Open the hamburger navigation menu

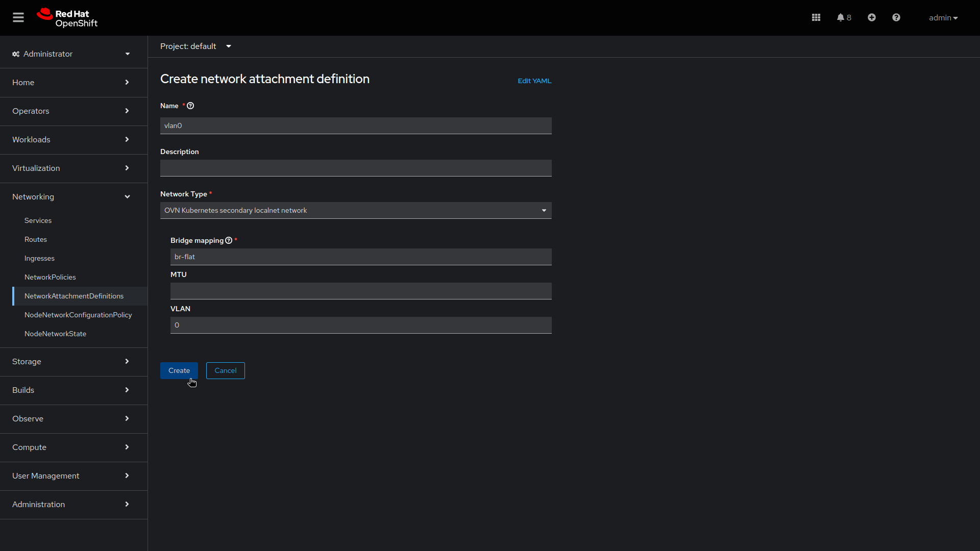click(18, 17)
